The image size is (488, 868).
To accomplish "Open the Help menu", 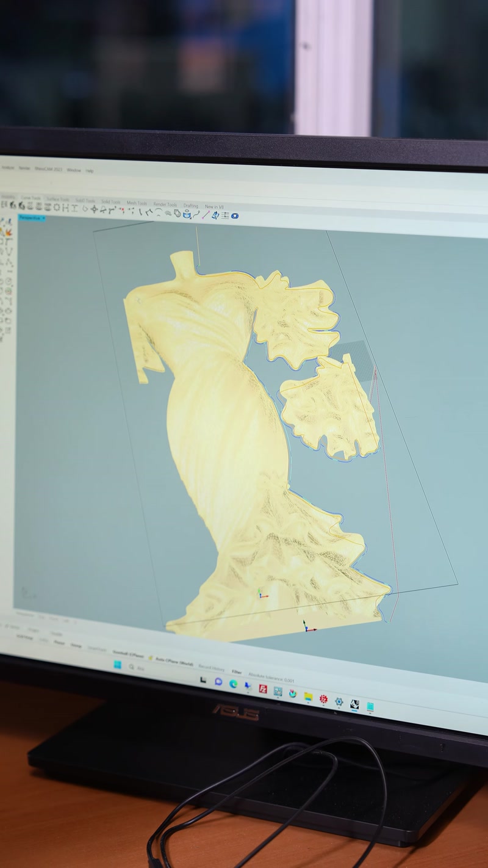I will coord(90,171).
